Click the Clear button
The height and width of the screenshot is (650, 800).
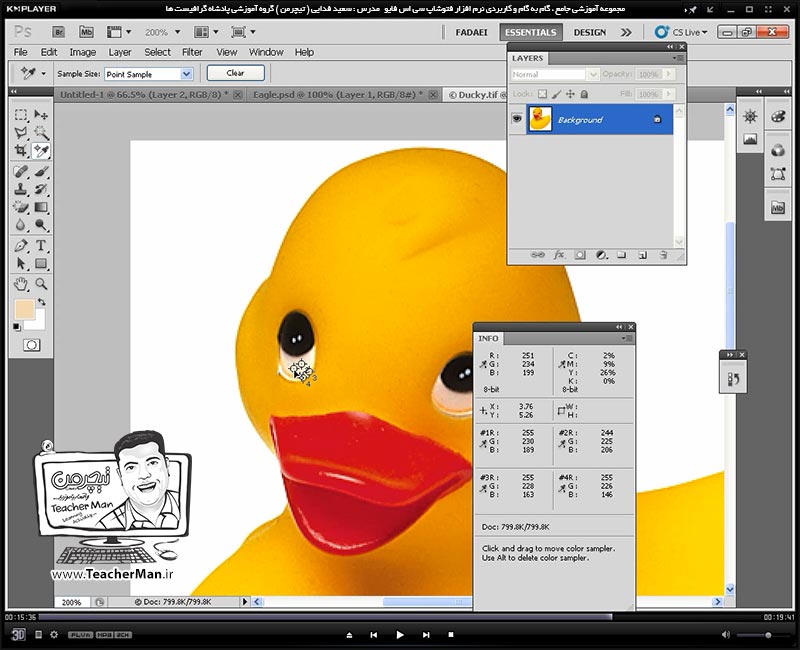(x=235, y=73)
